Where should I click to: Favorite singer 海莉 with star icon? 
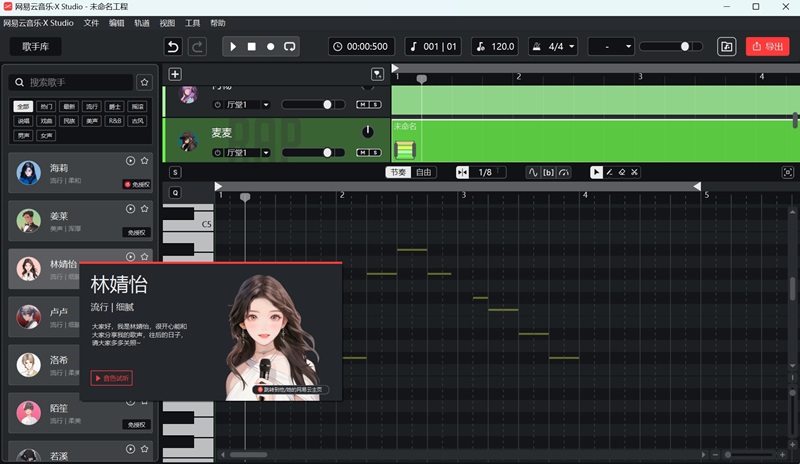tap(144, 160)
